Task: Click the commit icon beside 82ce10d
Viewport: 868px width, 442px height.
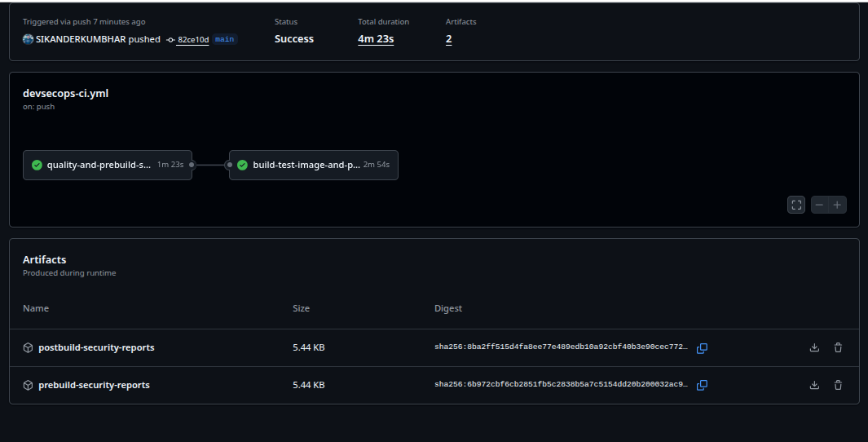Action: coord(170,40)
